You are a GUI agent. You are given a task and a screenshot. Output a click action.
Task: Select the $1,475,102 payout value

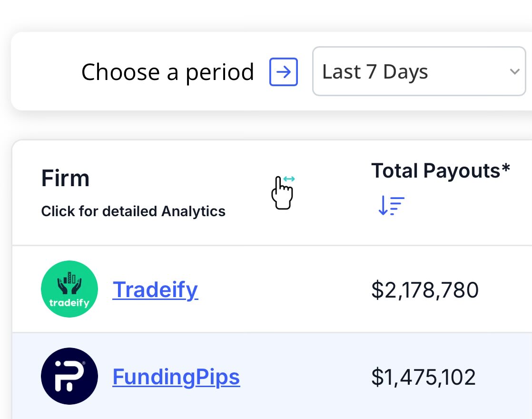[x=424, y=377]
